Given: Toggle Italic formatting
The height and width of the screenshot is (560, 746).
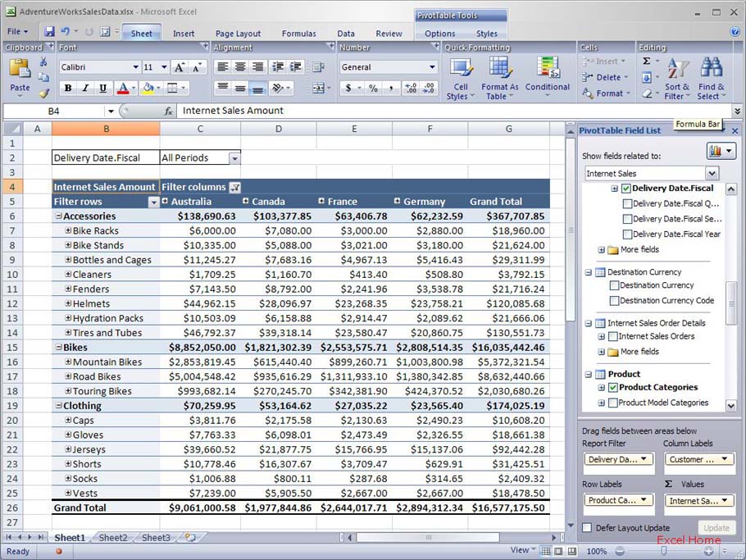Looking at the screenshot, I should coord(85,88).
